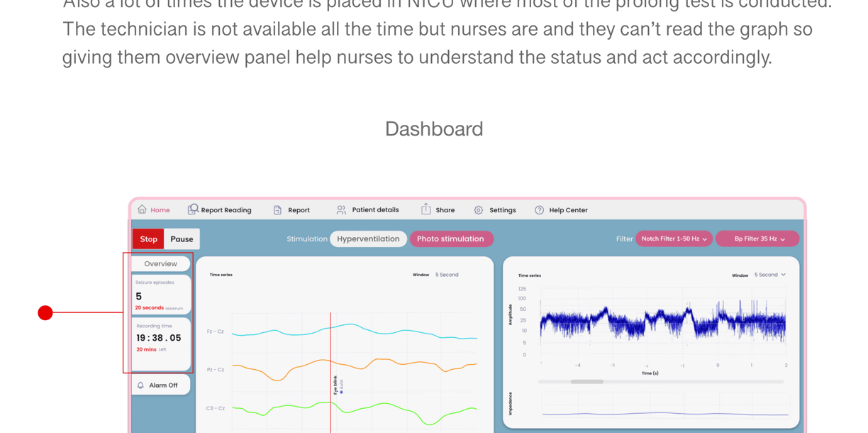Toggle the Alarm Off switch
The image size is (868, 433).
click(161, 385)
